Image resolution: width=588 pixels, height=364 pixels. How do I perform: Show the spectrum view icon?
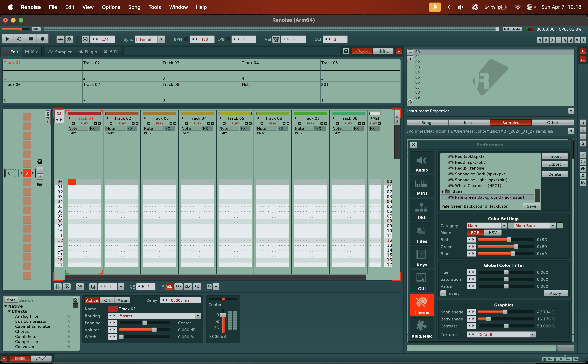[x=383, y=51]
